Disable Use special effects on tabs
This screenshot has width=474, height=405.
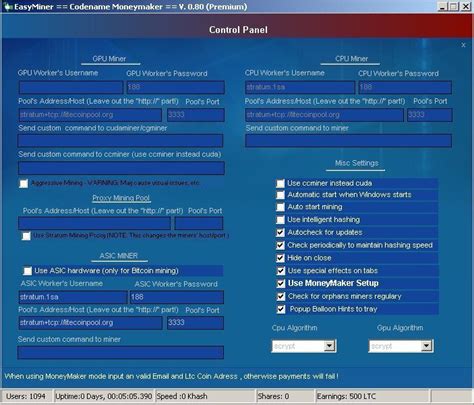tap(281, 271)
